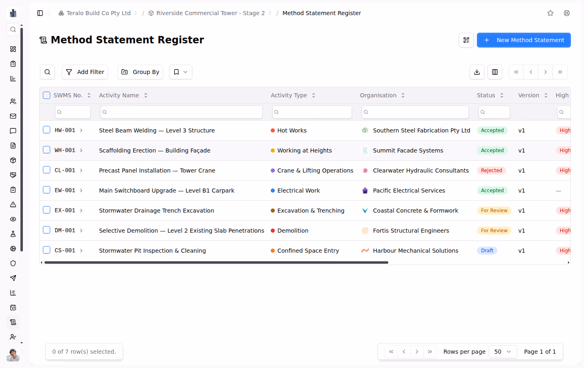Open the user check icon in sidebar
The height and width of the screenshot is (368, 588).
click(13, 337)
